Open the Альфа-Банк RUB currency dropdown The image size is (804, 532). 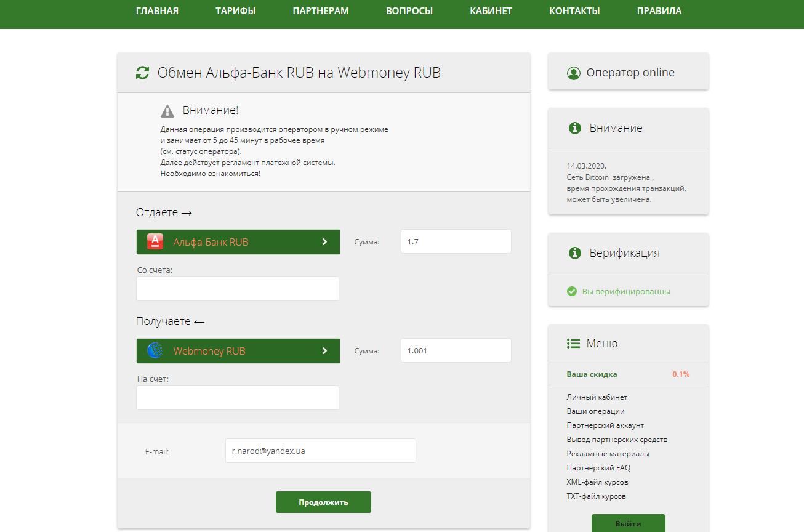(238, 242)
